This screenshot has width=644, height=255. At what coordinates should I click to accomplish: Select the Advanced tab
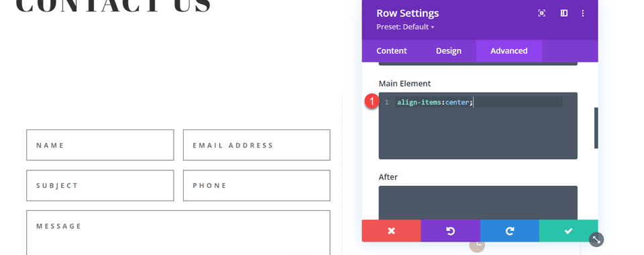(509, 51)
